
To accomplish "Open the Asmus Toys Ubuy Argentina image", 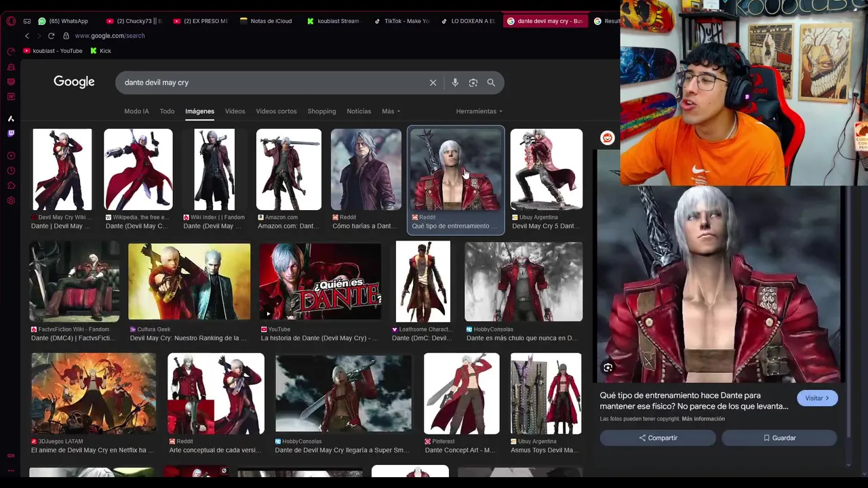I will (546, 394).
